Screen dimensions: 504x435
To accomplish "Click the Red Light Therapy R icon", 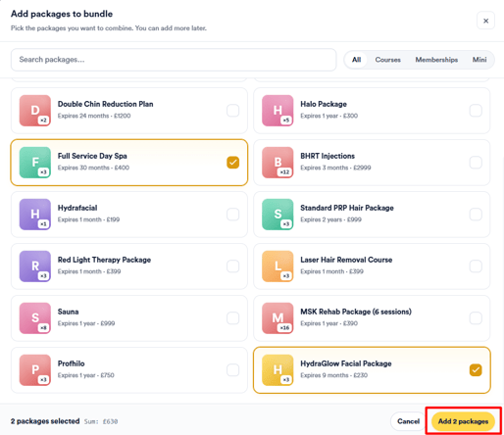I will click(x=35, y=266).
